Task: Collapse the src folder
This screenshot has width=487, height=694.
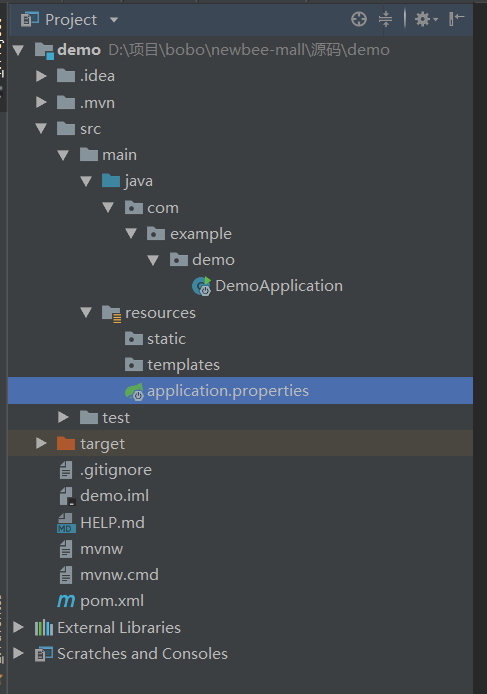Action: [41, 129]
